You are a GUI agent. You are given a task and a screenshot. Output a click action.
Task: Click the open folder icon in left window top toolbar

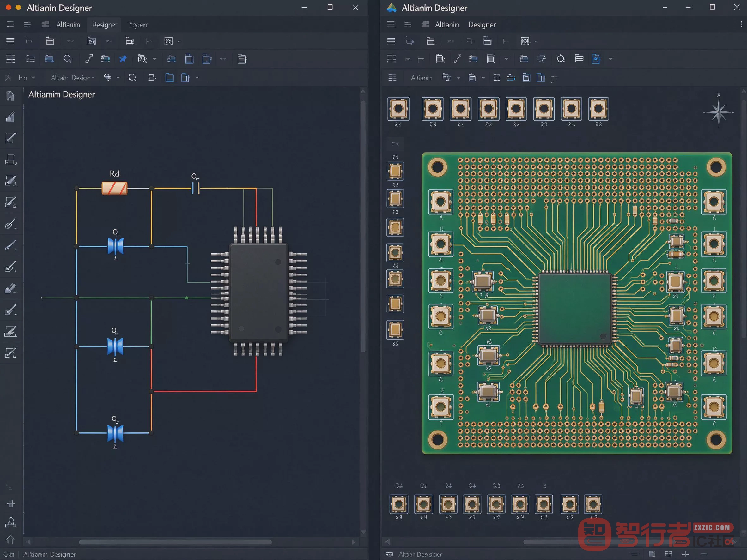coord(50,41)
